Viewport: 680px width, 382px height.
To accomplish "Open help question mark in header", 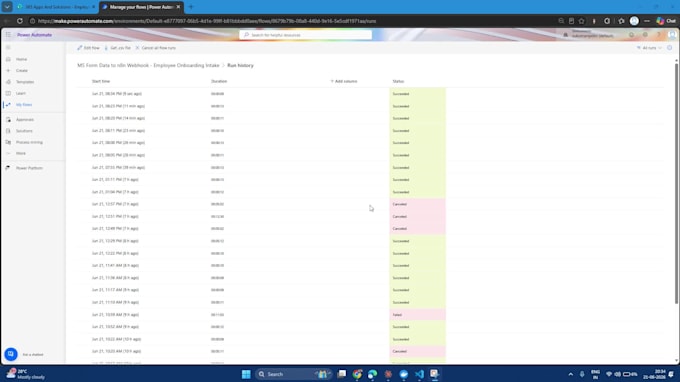I will 659,35.
